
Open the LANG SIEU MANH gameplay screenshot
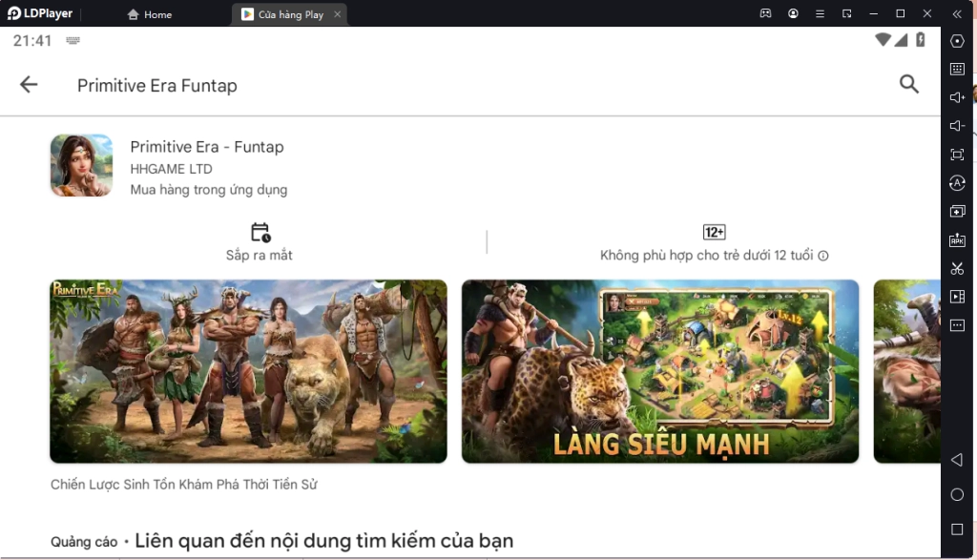point(660,371)
